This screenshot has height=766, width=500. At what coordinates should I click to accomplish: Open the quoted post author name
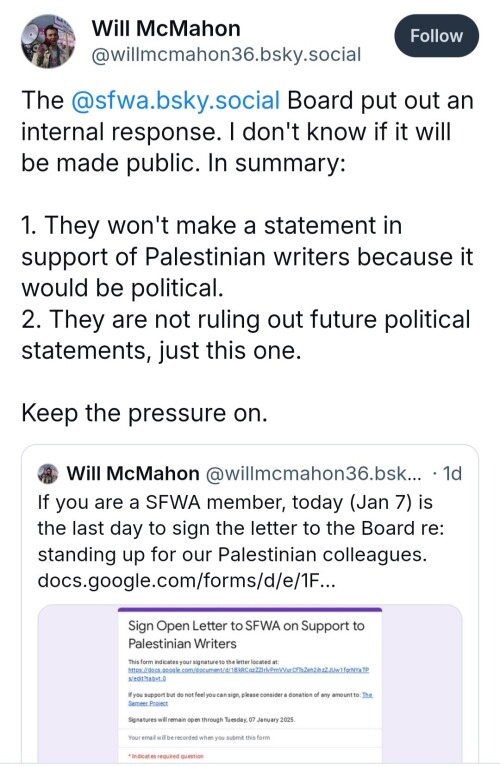[133, 473]
